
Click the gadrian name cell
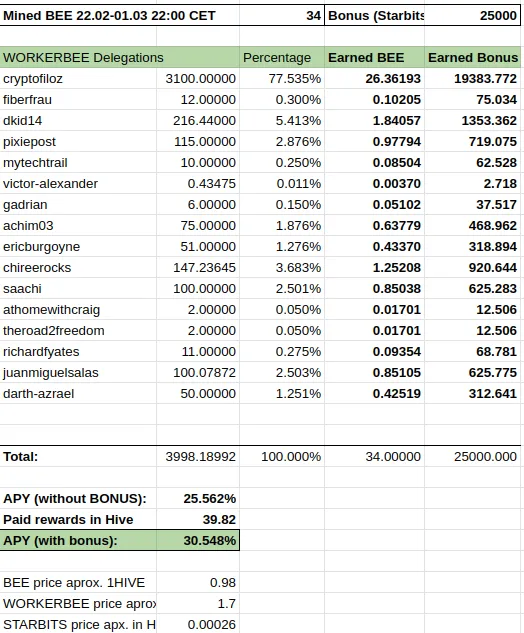point(78,204)
